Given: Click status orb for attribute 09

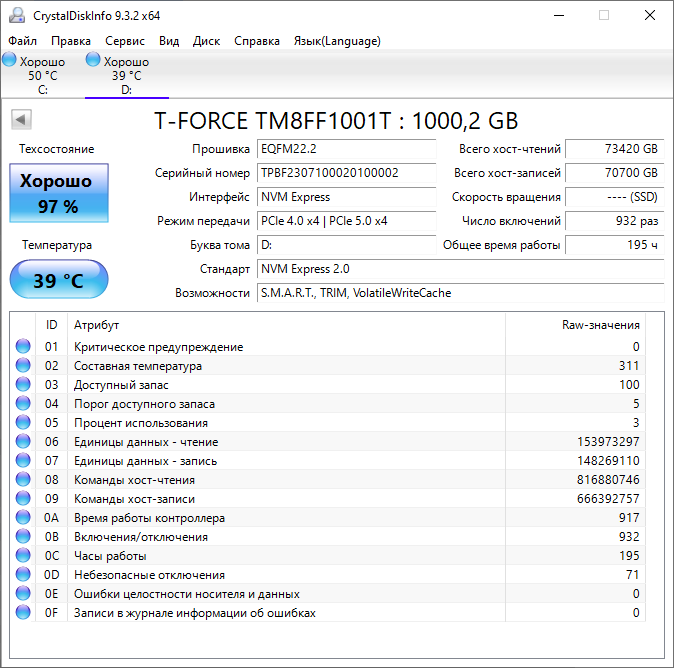Looking at the screenshot, I should click(23, 499).
